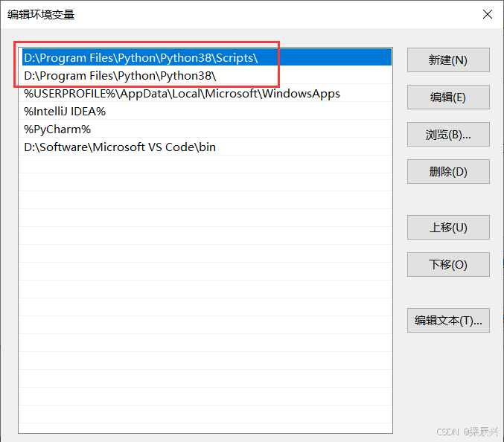Screen dimensions: 504x442
Task: Click the 删除(D) delete button
Action: click(448, 172)
